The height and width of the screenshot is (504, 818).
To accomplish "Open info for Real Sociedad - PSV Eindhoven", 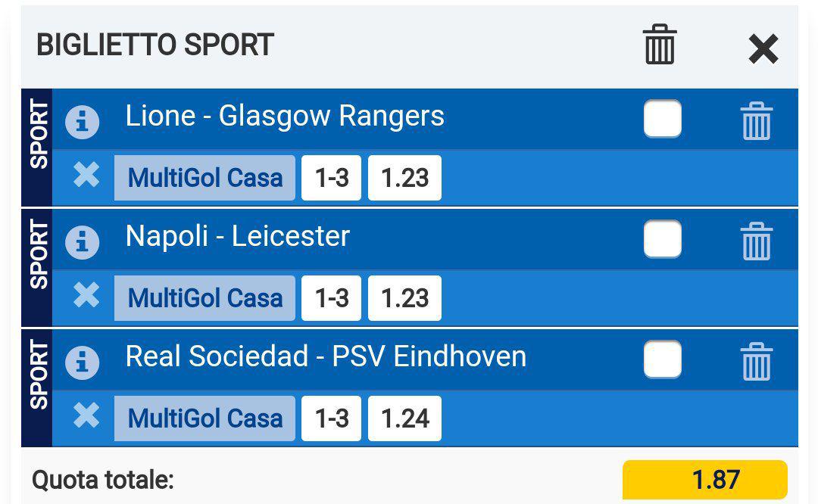I will pos(83,363).
